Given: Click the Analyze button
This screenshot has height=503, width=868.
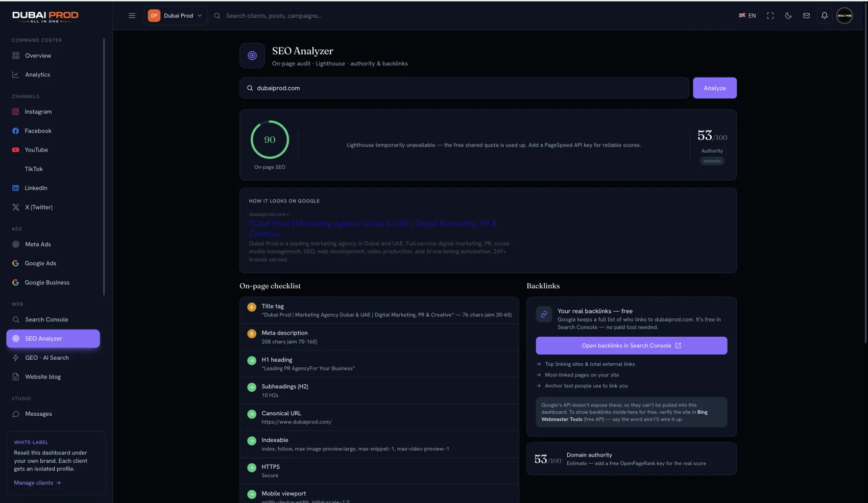Looking at the screenshot, I should 714,88.
